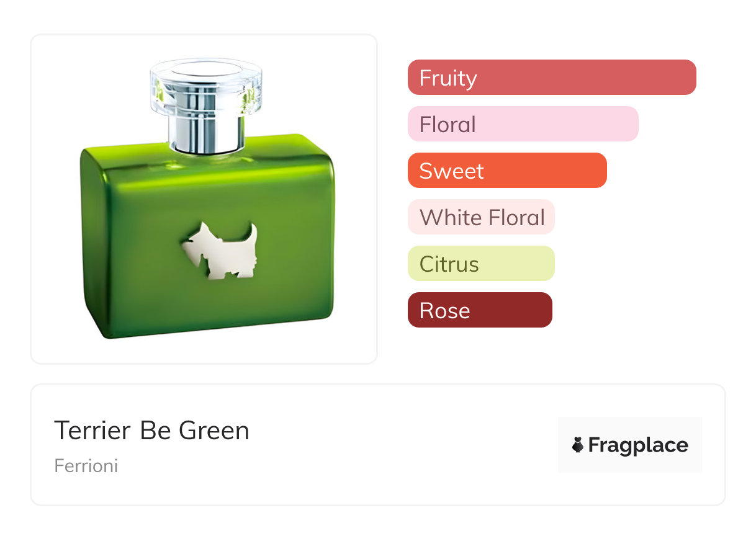Click the Citrus accord bar
The width and height of the screenshot is (756, 536).
[480, 264]
